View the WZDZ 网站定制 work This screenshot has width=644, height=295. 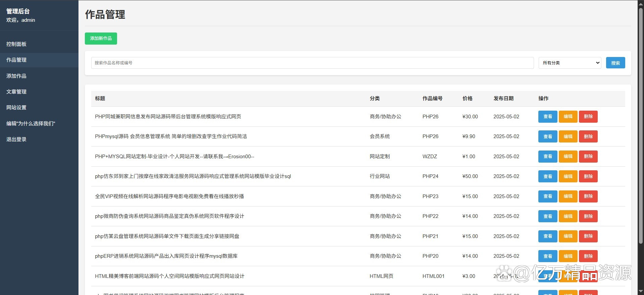[548, 157]
